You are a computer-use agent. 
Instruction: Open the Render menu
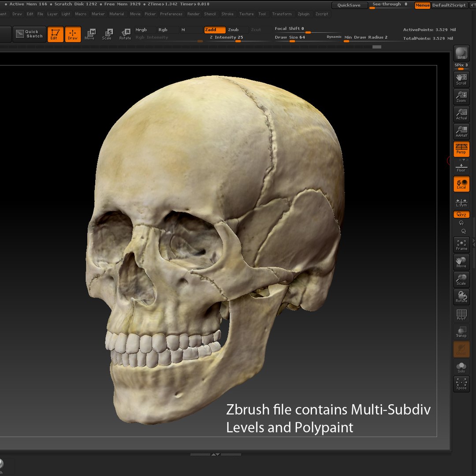[193, 14]
